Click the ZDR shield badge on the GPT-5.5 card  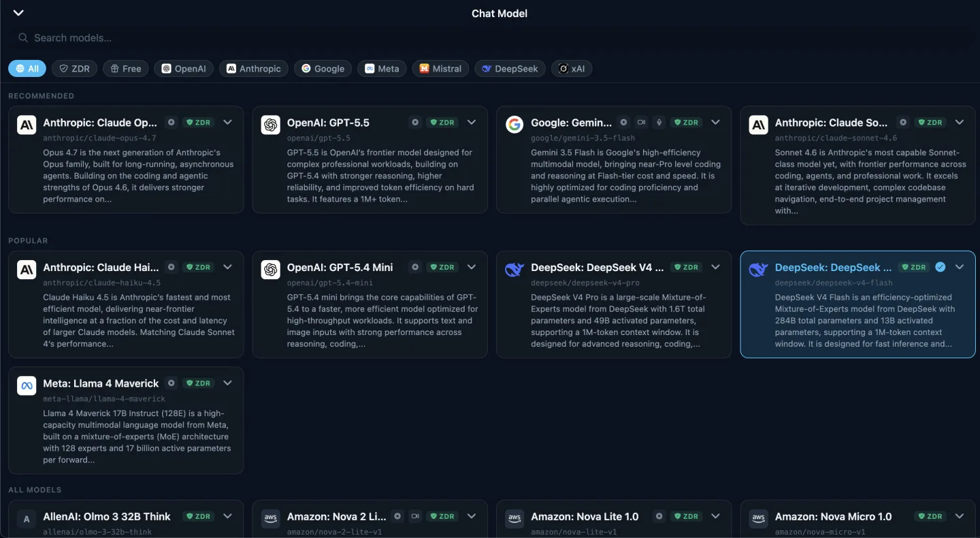[x=442, y=123]
